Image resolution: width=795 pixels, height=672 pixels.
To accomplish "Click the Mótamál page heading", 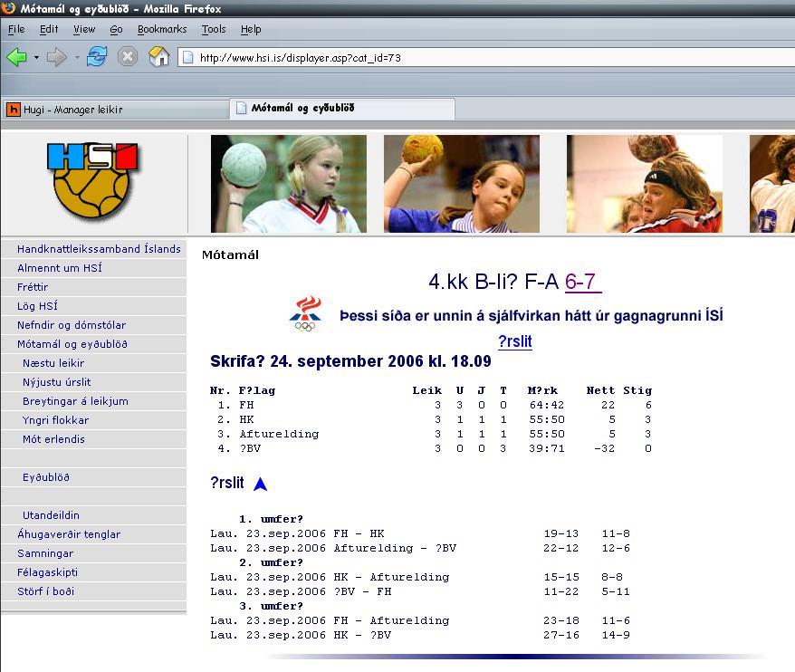I will [230, 254].
